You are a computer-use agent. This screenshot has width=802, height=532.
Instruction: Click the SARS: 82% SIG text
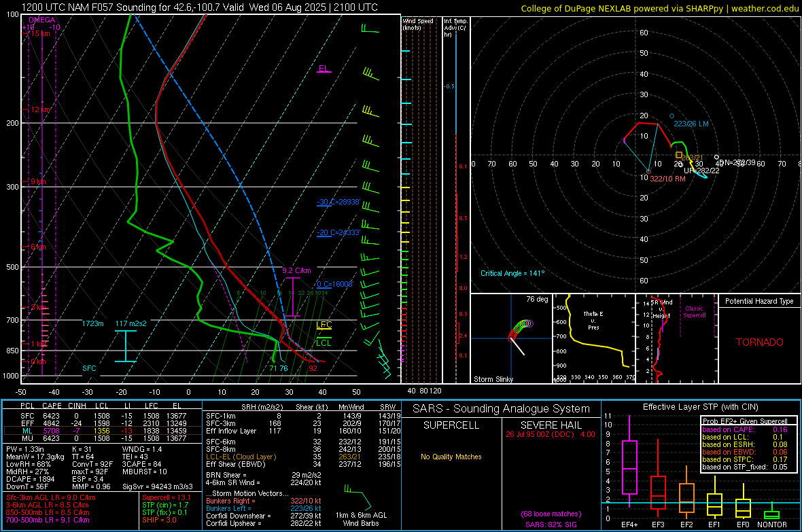(x=551, y=525)
